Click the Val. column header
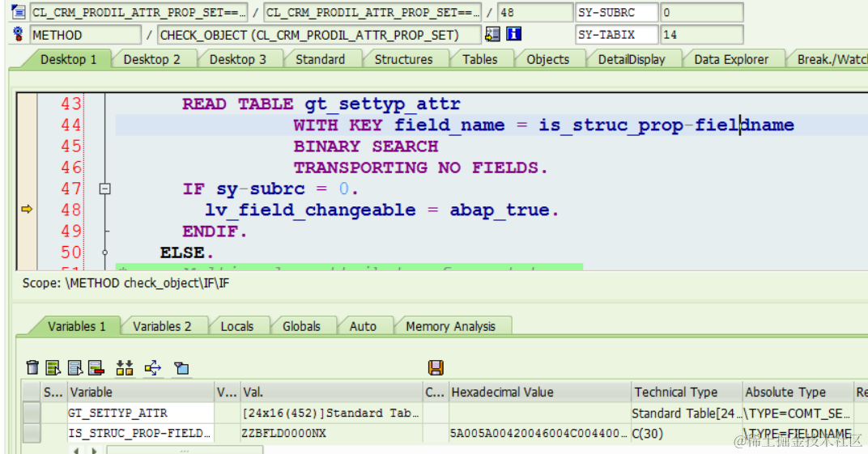Viewport: 868px width, 454px height. pyautogui.click(x=331, y=392)
